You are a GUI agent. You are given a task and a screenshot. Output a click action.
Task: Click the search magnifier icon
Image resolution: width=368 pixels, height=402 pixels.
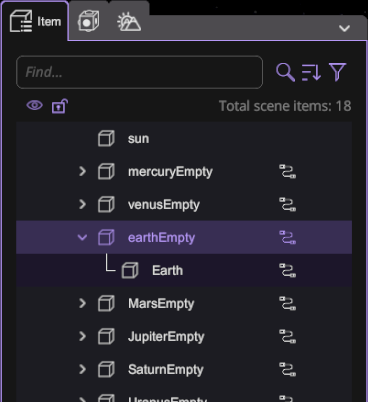tap(285, 72)
